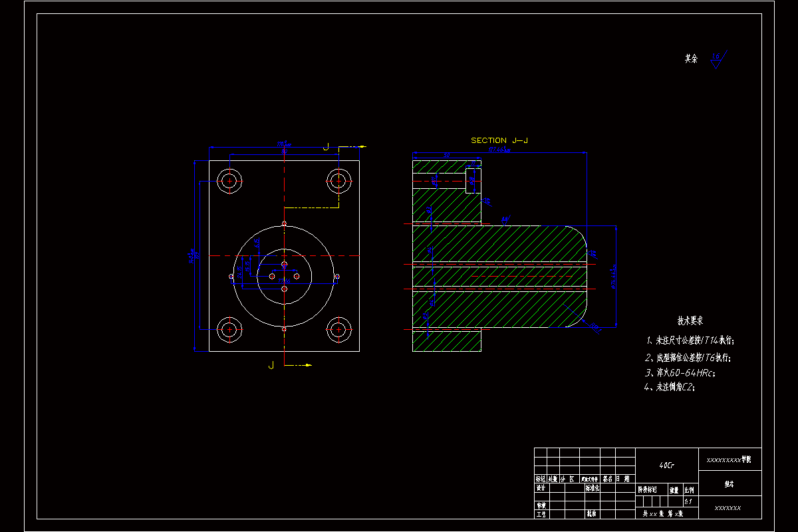Select the "签名" title block header
The width and height of the screenshot is (798, 532).
point(608,479)
